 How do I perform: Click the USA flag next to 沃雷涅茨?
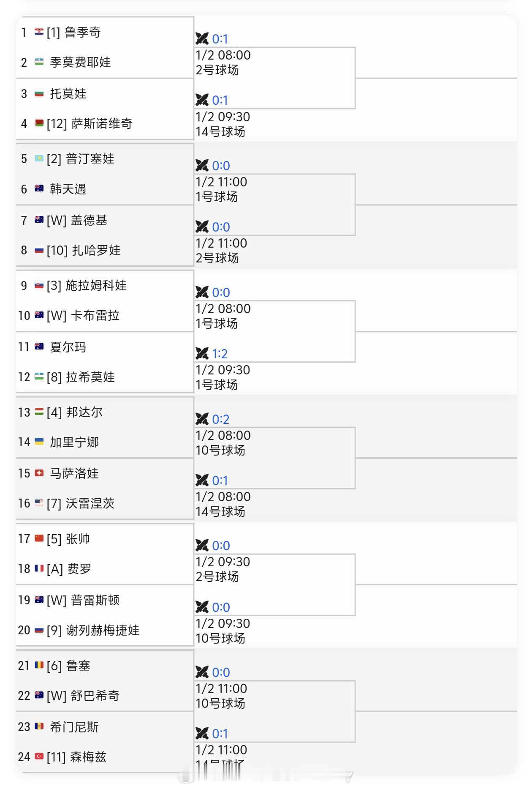(x=40, y=503)
